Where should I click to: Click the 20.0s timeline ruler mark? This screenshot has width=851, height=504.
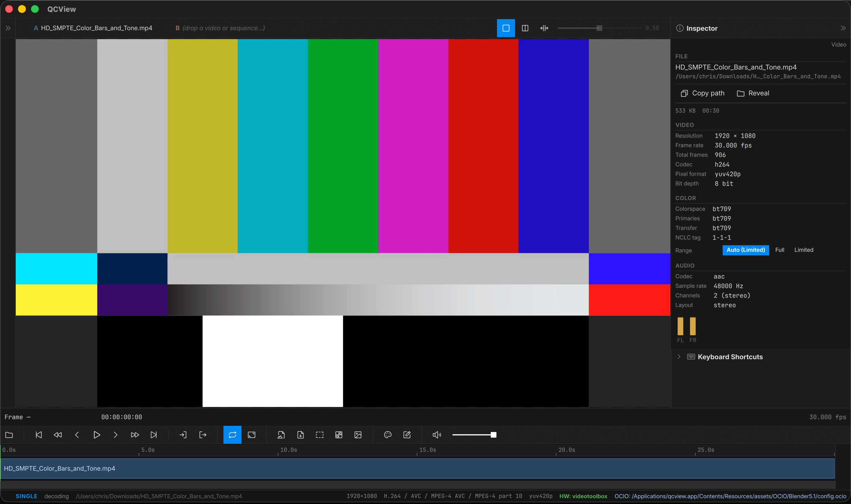567,450
